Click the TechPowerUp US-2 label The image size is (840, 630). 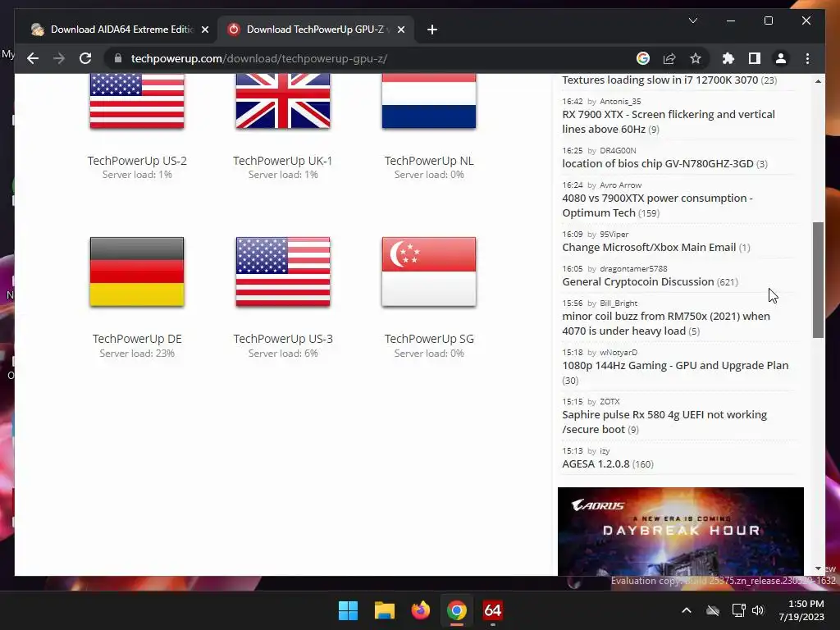[x=137, y=161]
